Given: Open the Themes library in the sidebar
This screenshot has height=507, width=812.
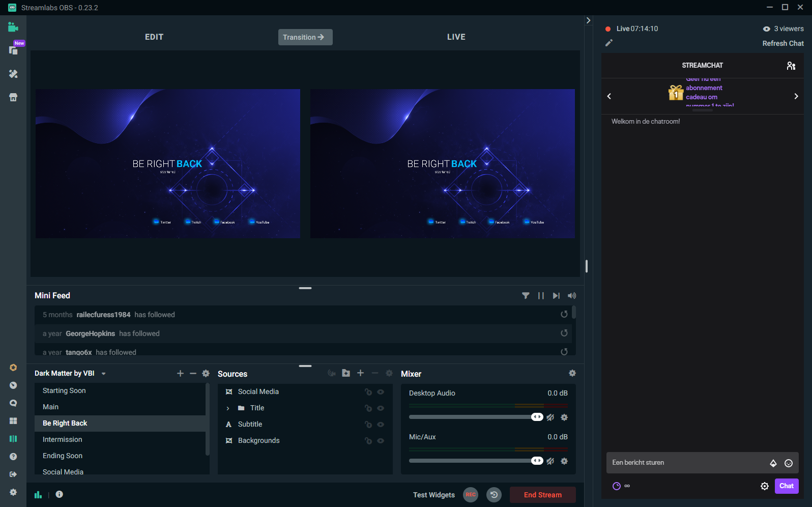Looking at the screenshot, I should 13,74.
